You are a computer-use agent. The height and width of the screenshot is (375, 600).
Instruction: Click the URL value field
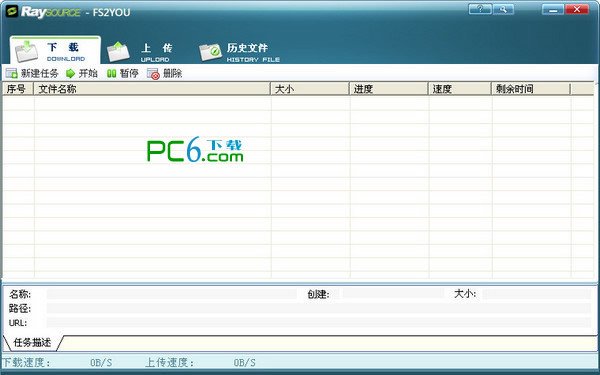point(319,322)
